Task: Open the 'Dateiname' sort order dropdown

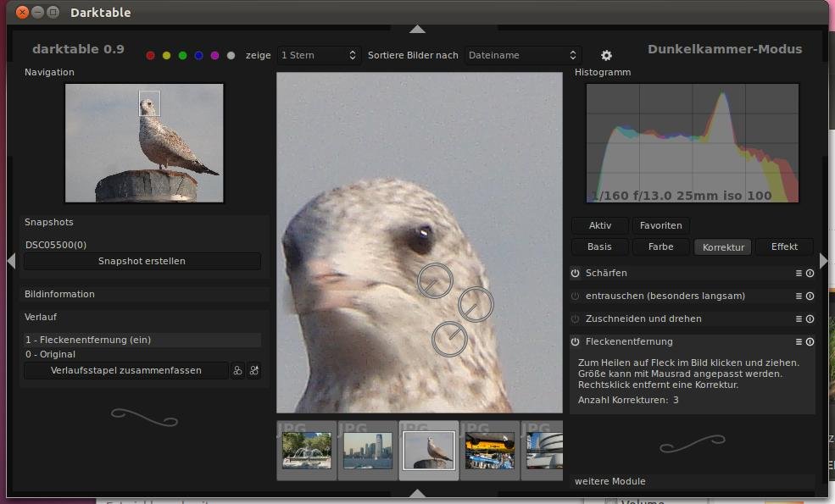Action: pyautogui.click(x=523, y=56)
